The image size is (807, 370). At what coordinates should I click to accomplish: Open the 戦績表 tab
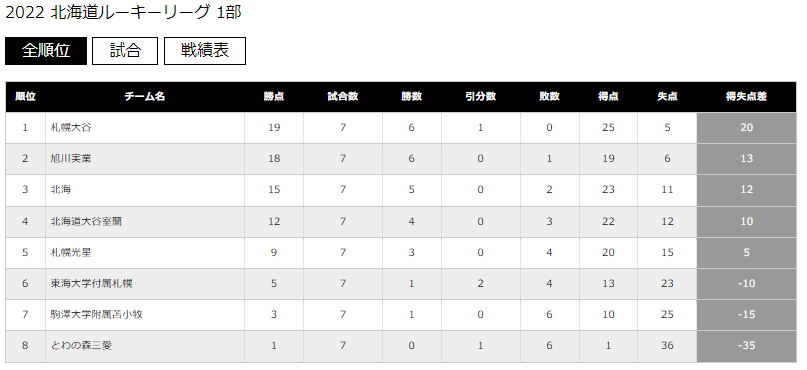click(x=205, y=51)
